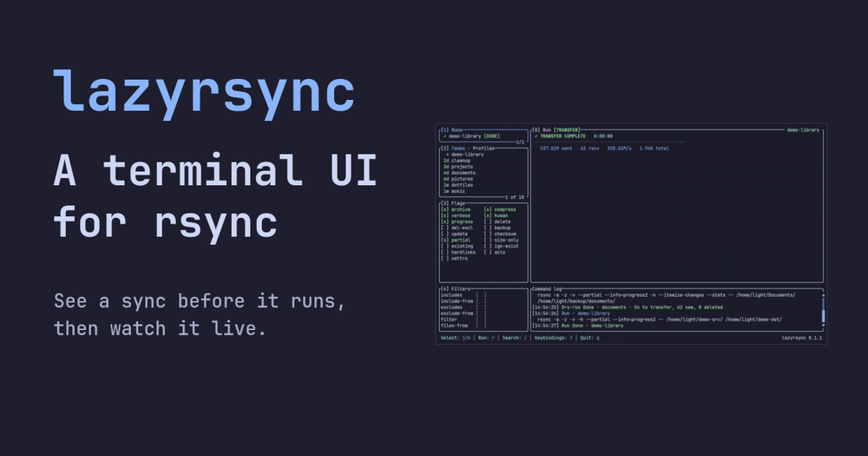The height and width of the screenshot is (456, 868).
Task: Click the Run: r footer hint
Action: pos(486,338)
